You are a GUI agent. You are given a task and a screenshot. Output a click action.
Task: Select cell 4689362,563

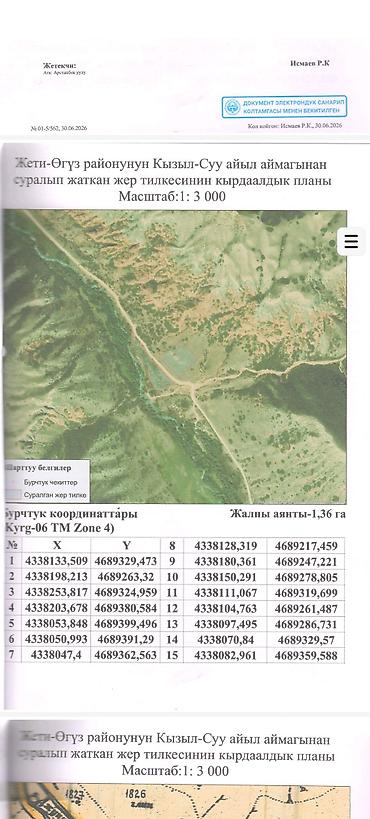(x=126, y=656)
